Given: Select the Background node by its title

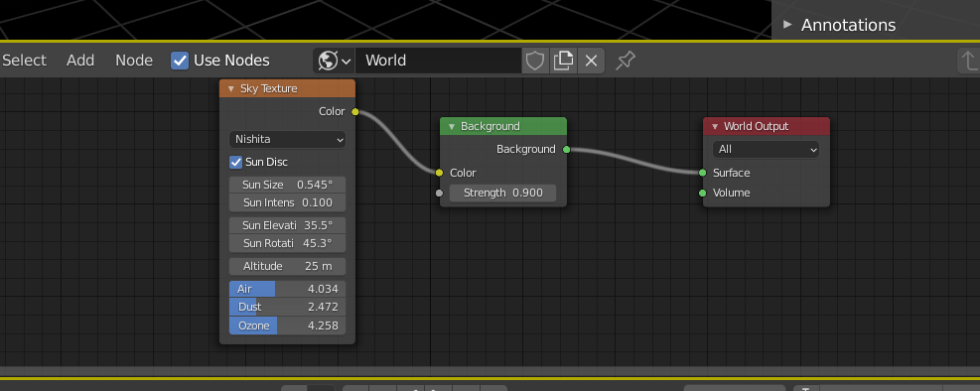Looking at the screenshot, I should [x=490, y=126].
